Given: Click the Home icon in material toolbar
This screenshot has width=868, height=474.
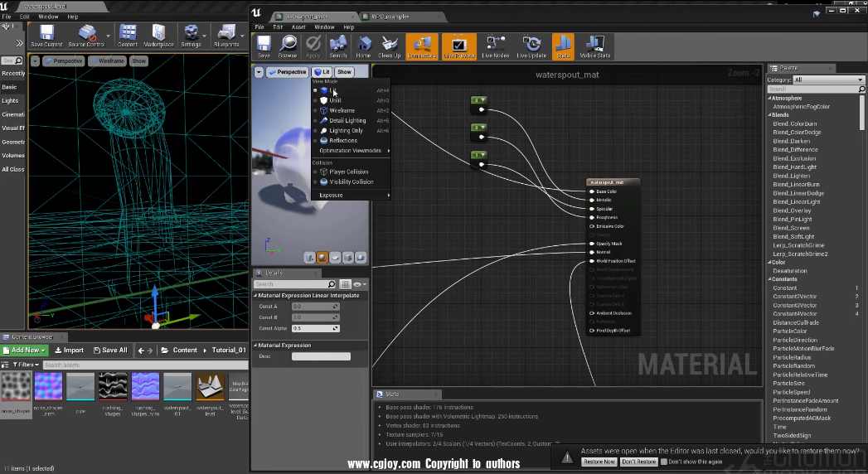Looking at the screenshot, I should coord(363,46).
